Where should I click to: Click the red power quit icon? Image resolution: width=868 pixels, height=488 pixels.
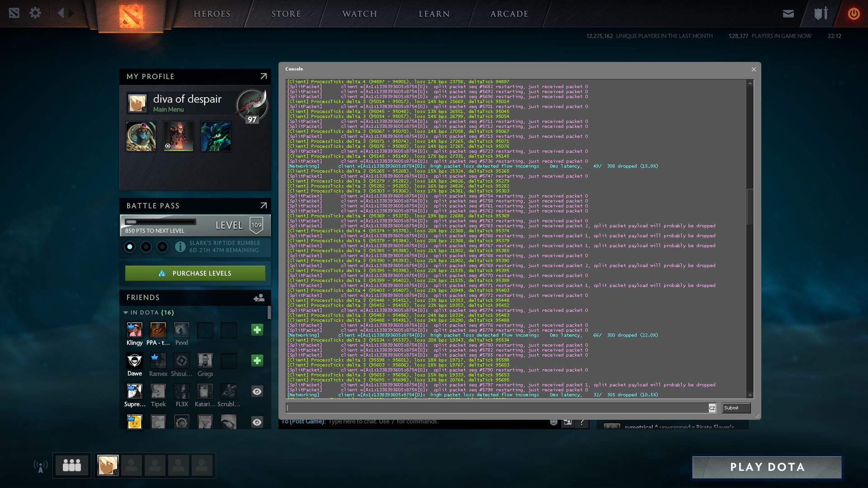854,14
